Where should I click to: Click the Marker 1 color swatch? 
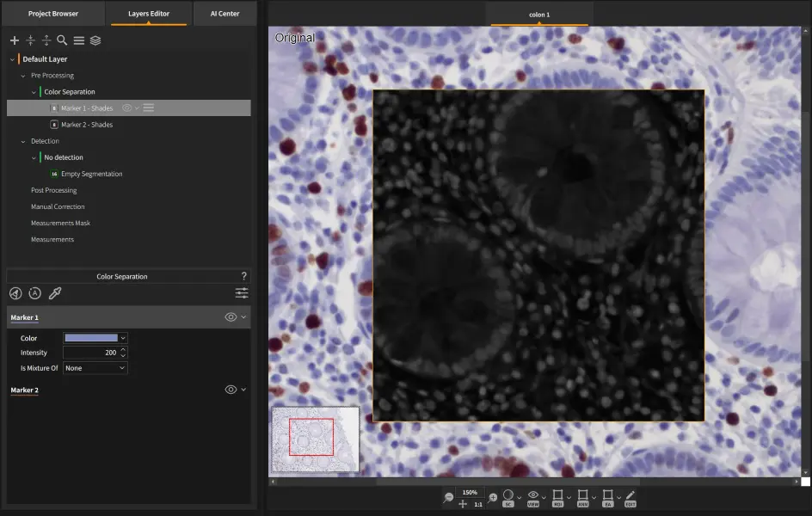(91, 338)
